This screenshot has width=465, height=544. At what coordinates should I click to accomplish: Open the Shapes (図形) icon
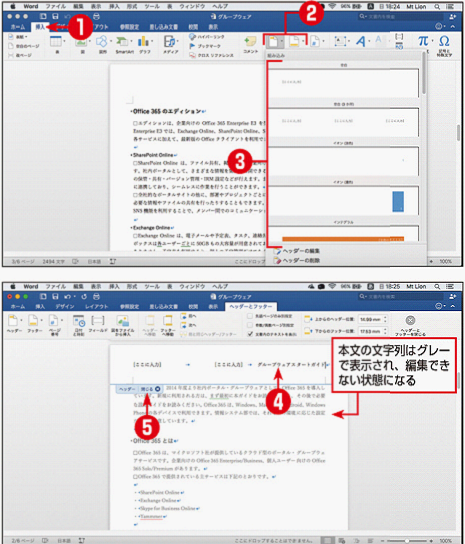pyautogui.click(x=102, y=42)
